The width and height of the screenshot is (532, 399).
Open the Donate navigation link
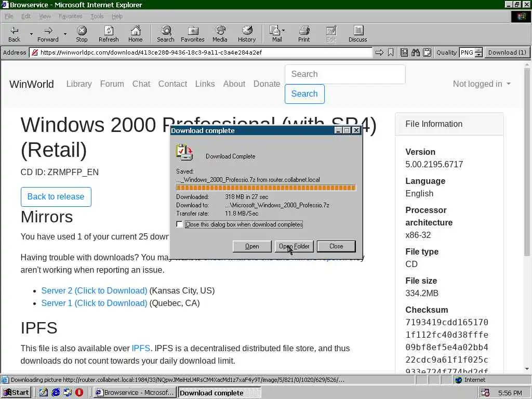click(267, 84)
